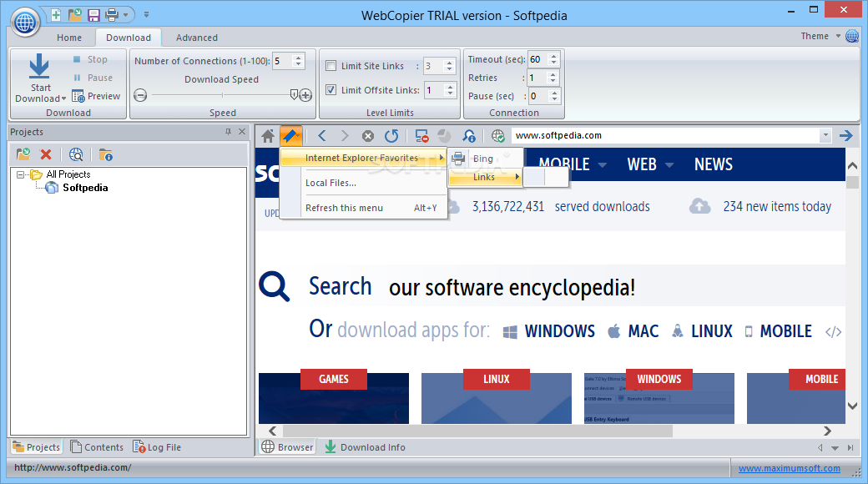Expand the Print dropdown arrow in quick access toolbar
Image resolution: width=868 pixels, height=484 pixels.
[126, 14]
